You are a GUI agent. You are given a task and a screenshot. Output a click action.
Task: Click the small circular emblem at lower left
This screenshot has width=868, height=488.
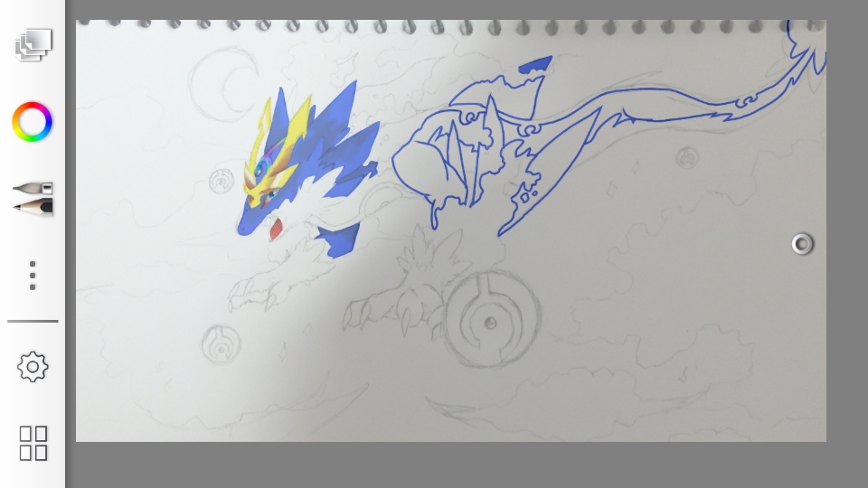point(219,344)
